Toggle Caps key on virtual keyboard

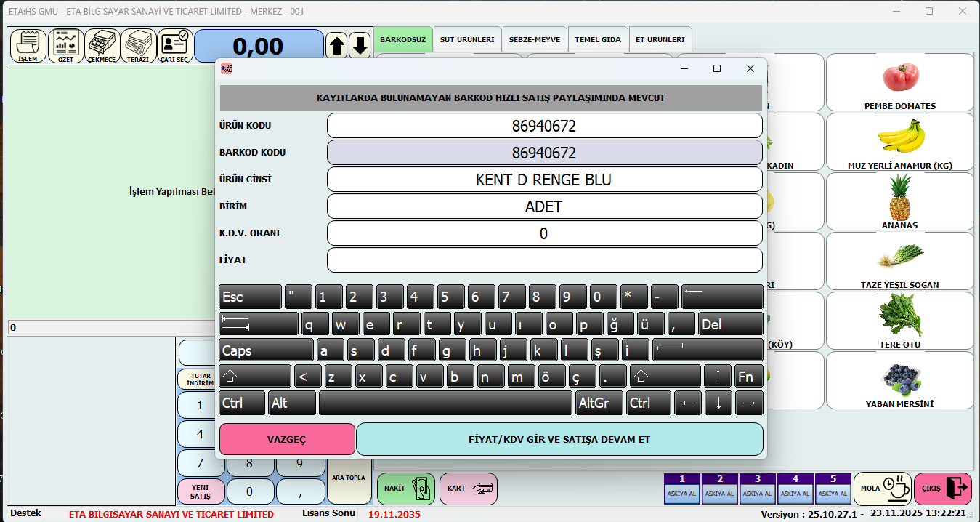pyautogui.click(x=266, y=350)
